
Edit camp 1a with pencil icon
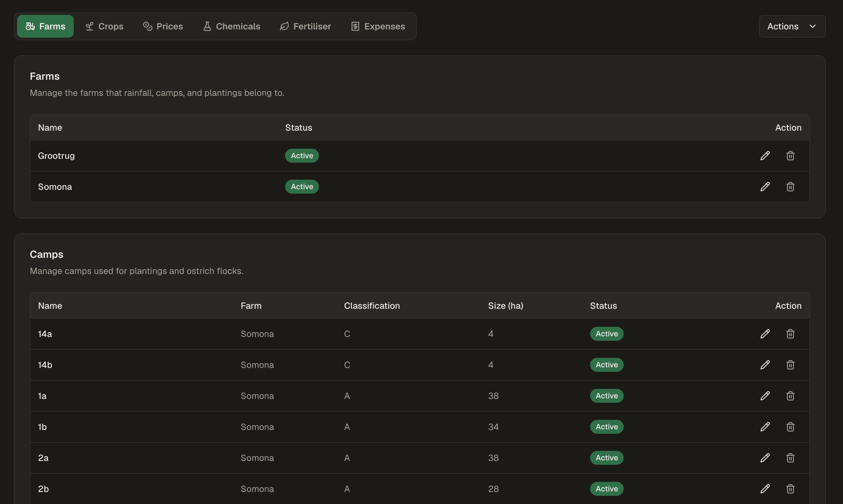tap(765, 396)
